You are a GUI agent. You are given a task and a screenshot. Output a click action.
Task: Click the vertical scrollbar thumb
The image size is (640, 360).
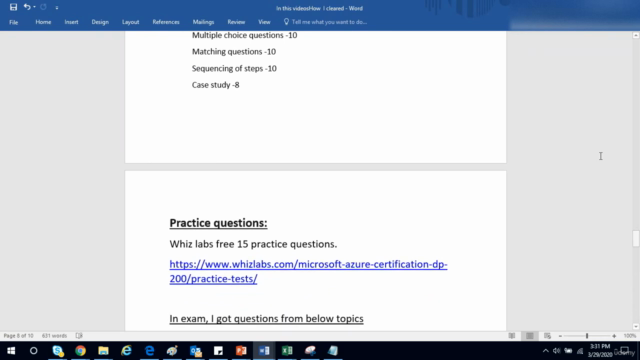636,239
